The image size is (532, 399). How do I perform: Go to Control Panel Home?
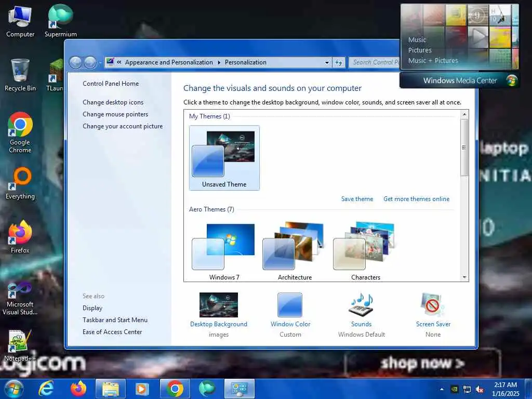(111, 84)
